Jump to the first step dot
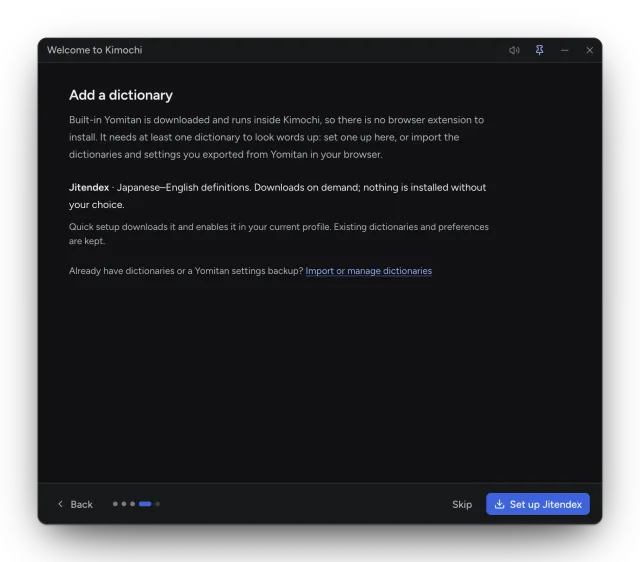 pyautogui.click(x=115, y=504)
